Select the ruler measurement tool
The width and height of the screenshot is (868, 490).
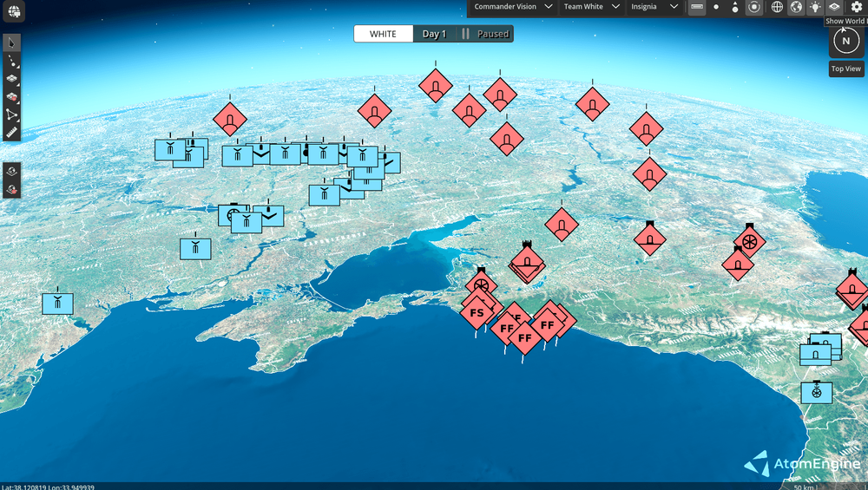click(x=11, y=133)
